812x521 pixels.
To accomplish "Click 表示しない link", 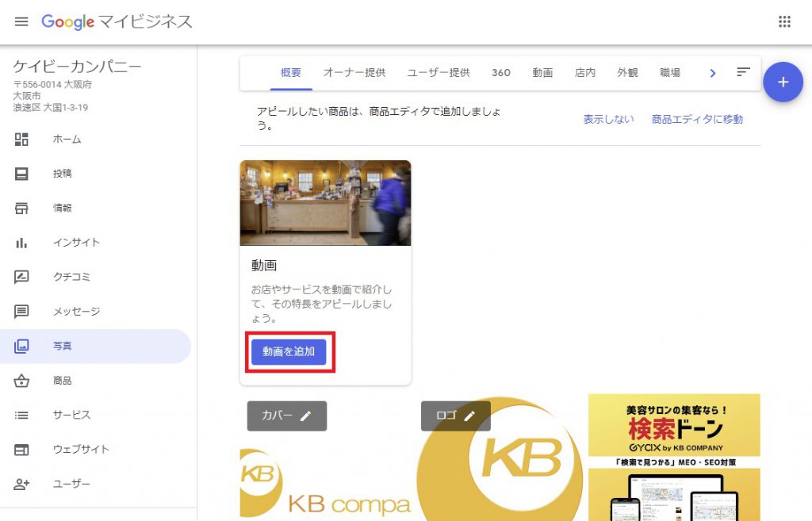I will (608, 119).
